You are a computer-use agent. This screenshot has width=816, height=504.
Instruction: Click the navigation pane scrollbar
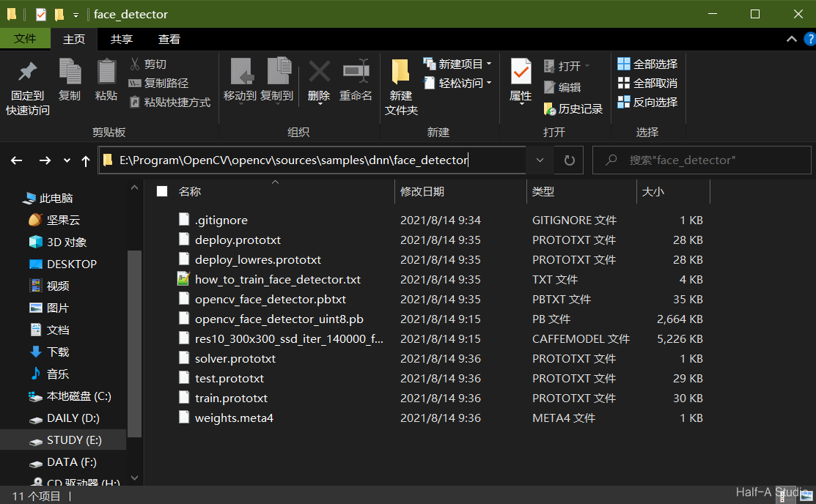click(x=134, y=344)
